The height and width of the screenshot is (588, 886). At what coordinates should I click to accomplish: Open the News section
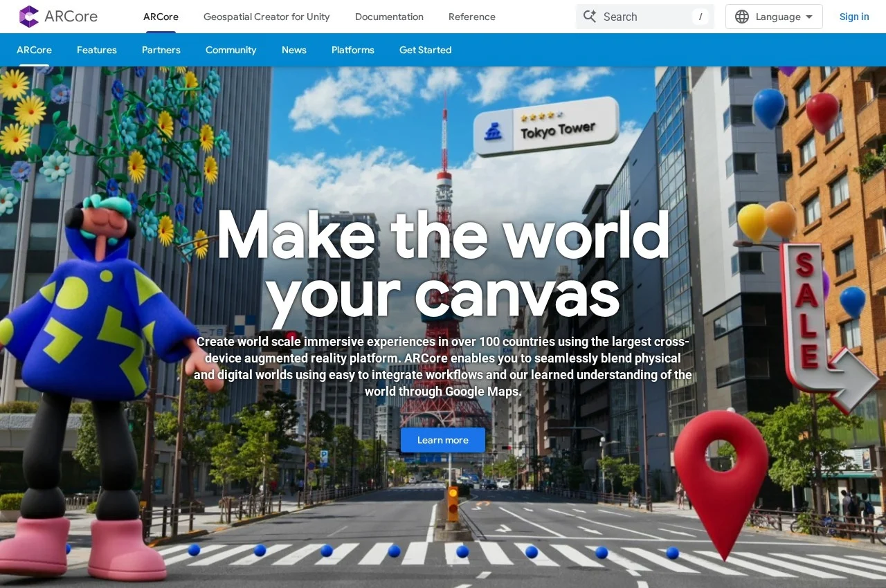point(294,50)
